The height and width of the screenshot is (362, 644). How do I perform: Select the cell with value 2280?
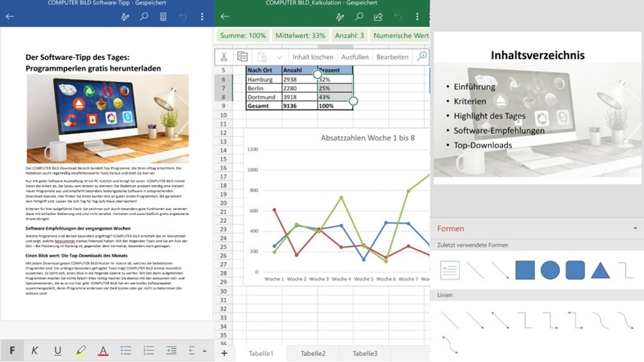point(300,88)
